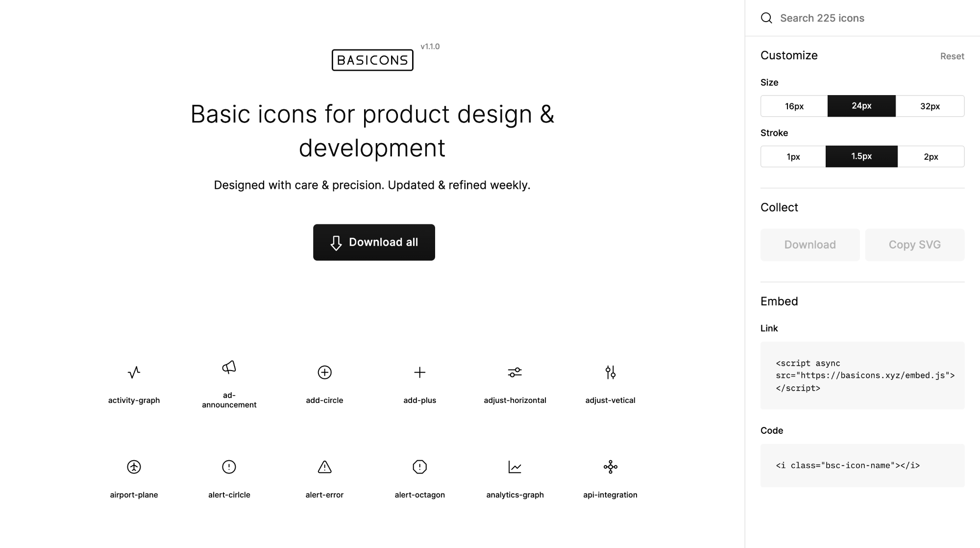Screen dimensions: 980x548
Task: Click the analytics-graph icon
Action: [515, 467]
